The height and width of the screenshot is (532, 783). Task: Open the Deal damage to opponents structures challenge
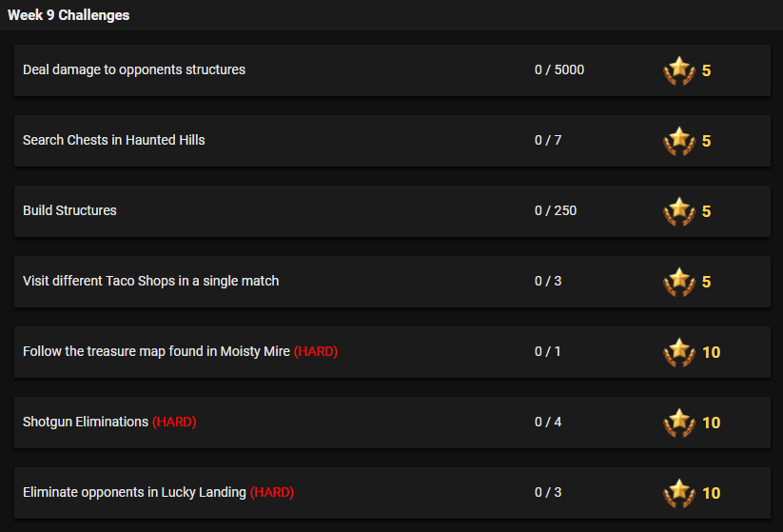134,69
